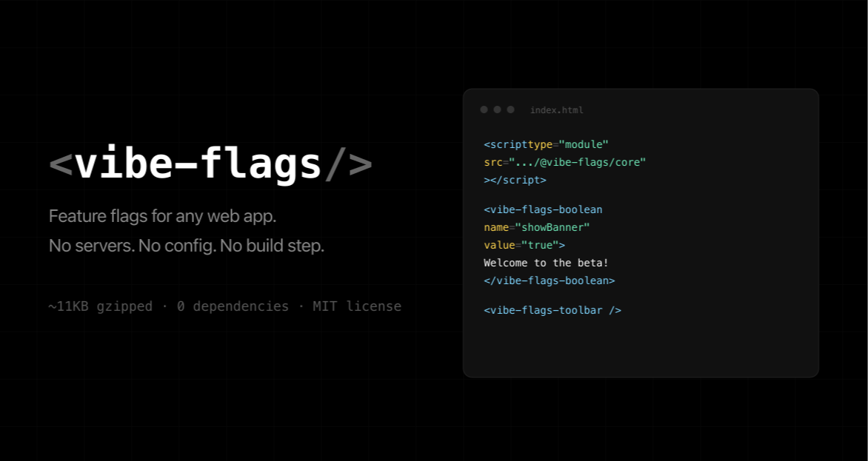Click 'Feature flags for any web app.' tagline
Image resolution: width=868 pixels, height=461 pixels.
162,217
